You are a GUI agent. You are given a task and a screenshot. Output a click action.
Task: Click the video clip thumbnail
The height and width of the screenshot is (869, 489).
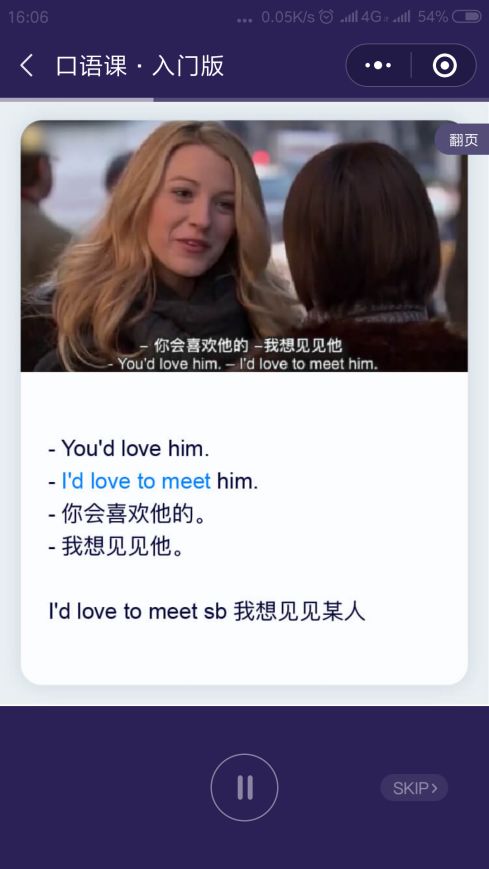tap(244, 246)
